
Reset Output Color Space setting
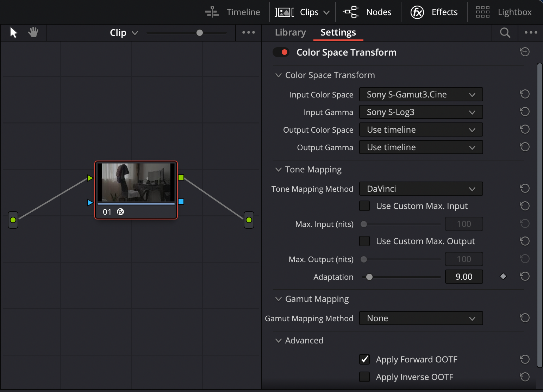(525, 129)
